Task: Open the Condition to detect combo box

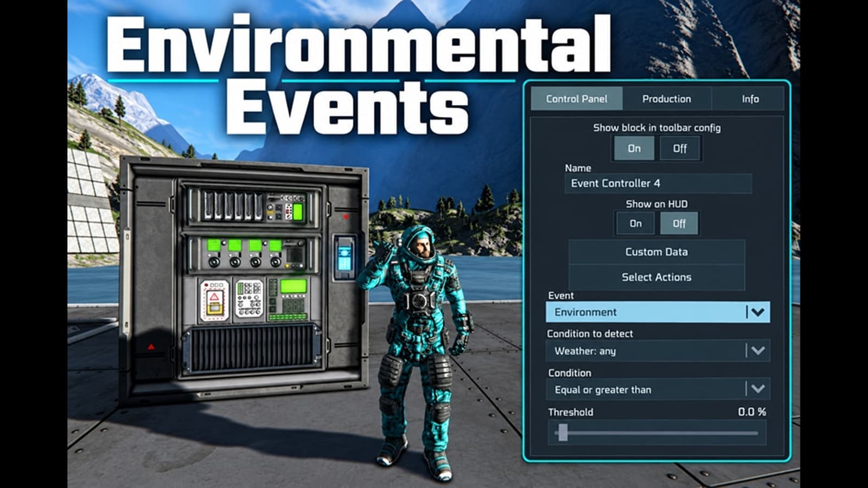Action: (658, 350)
